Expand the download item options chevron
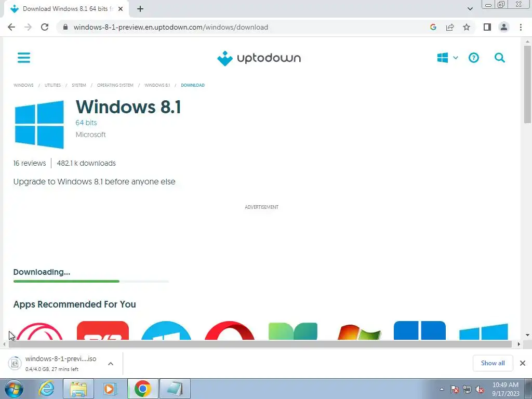This screenshot has height=399, width=532. pyautogui.click(x=111, y=364)
